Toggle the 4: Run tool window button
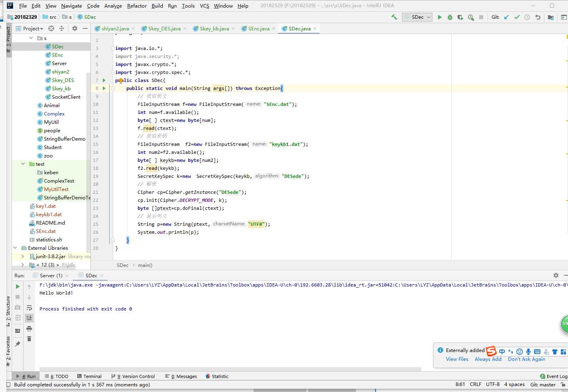 [26, 376]
